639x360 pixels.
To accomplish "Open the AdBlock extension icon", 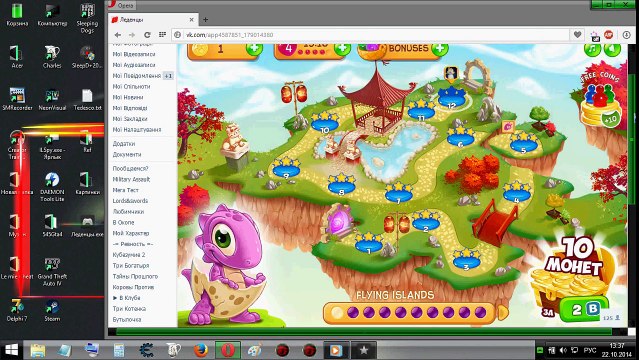I will pos(608,35).
